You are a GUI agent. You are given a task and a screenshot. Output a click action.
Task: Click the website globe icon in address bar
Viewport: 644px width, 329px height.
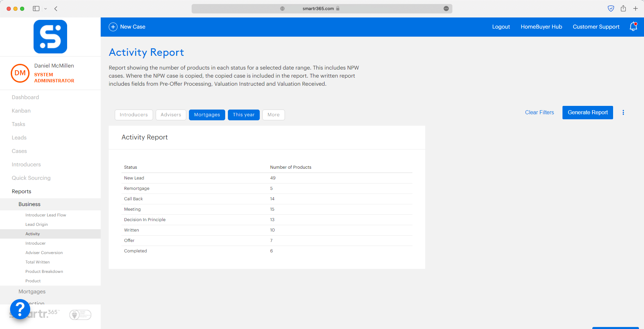(x=283, y=9)
